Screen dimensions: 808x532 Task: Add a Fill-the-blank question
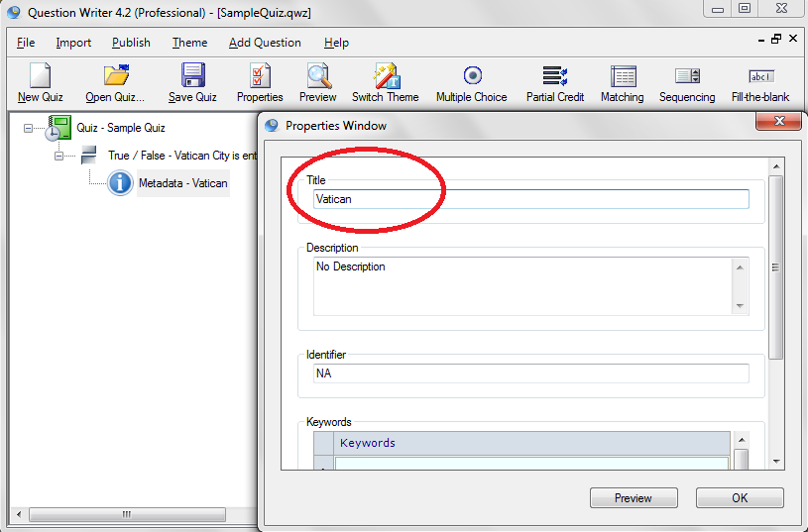coord(760,82)
